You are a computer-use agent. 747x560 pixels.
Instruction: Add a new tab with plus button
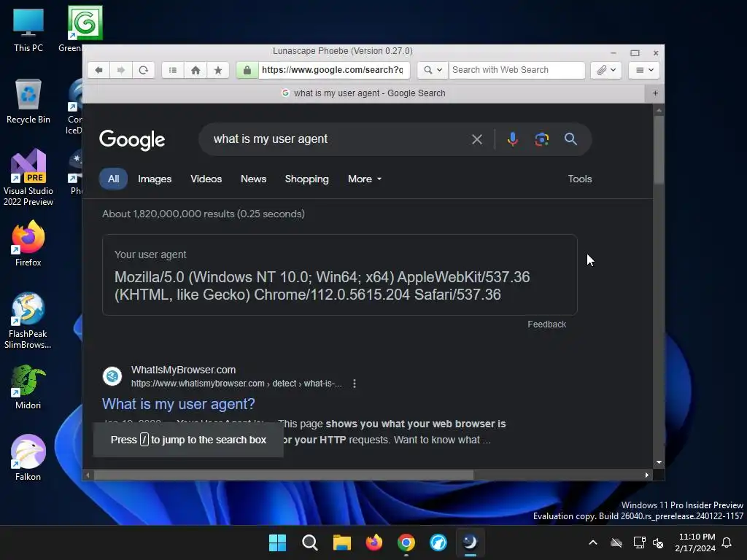pos(655,93)
